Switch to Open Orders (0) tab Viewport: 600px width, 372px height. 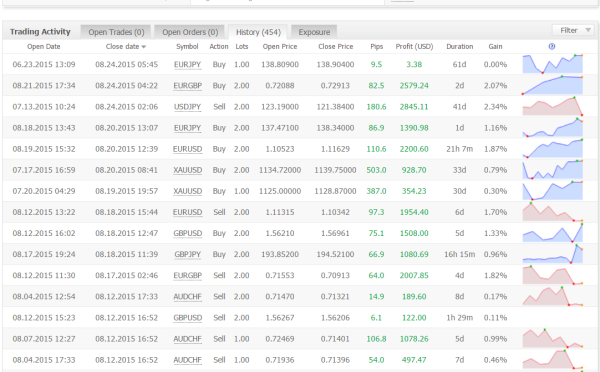click(190, 32)
